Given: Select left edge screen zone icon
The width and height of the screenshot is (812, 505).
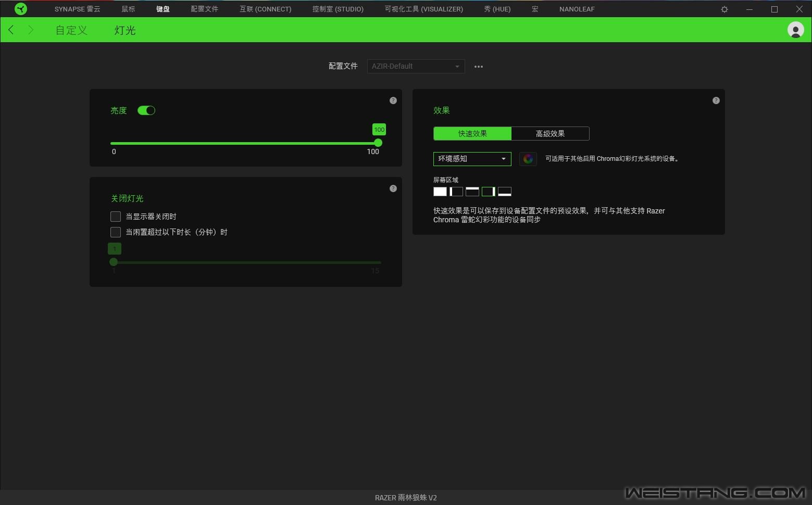Looking at the screenshot, I should click(456, 192).
